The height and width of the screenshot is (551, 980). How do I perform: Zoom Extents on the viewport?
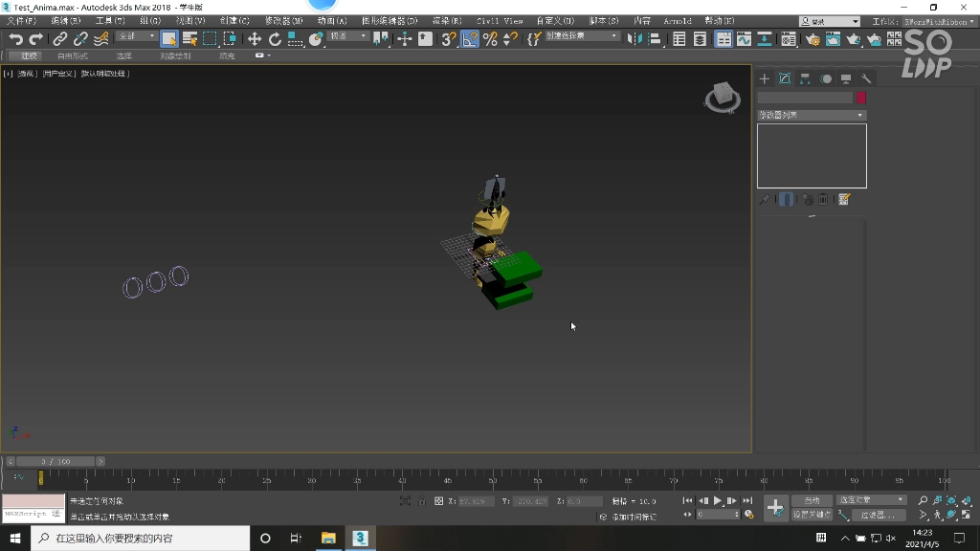pos(950,500)
